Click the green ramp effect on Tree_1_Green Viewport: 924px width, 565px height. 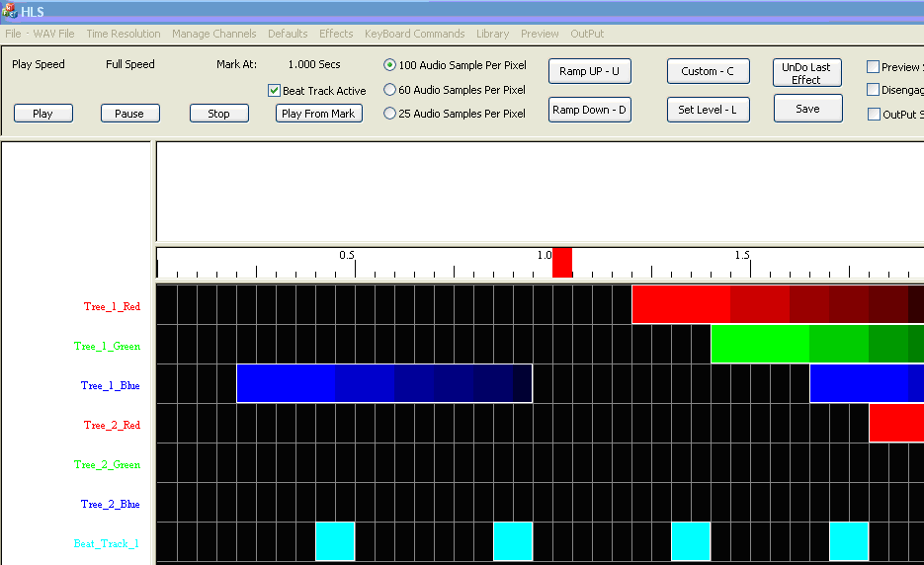pyautogui.click(x=817, y=344)
